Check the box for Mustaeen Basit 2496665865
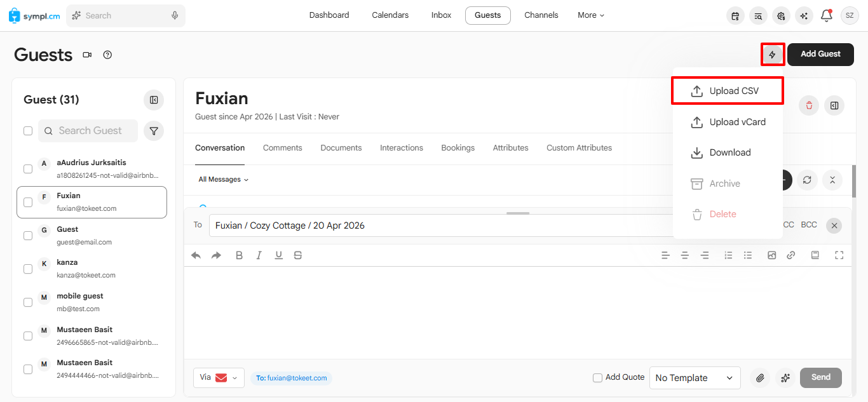Screen dimensions: 868x402 point(28,336)
